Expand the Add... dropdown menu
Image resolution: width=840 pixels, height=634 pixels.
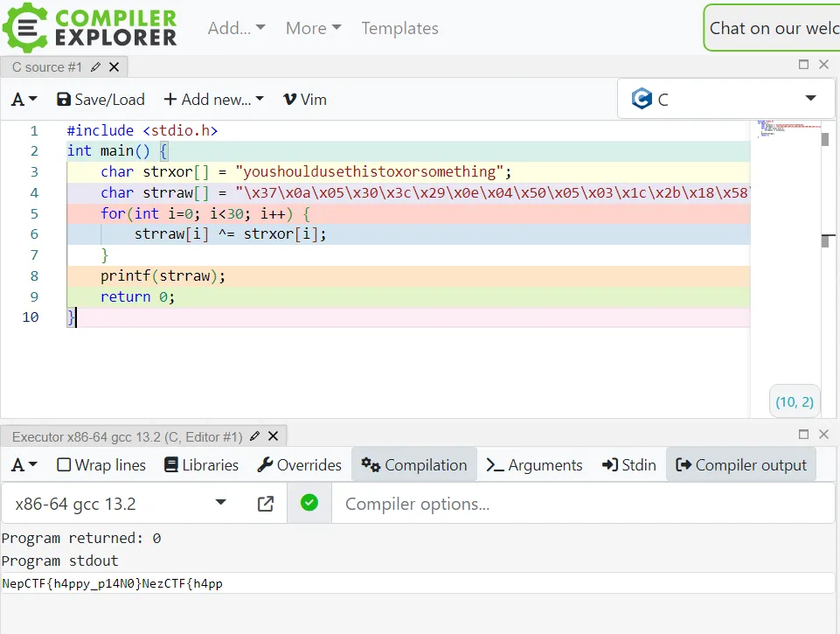pyautogui.click(x=236, y=28)
